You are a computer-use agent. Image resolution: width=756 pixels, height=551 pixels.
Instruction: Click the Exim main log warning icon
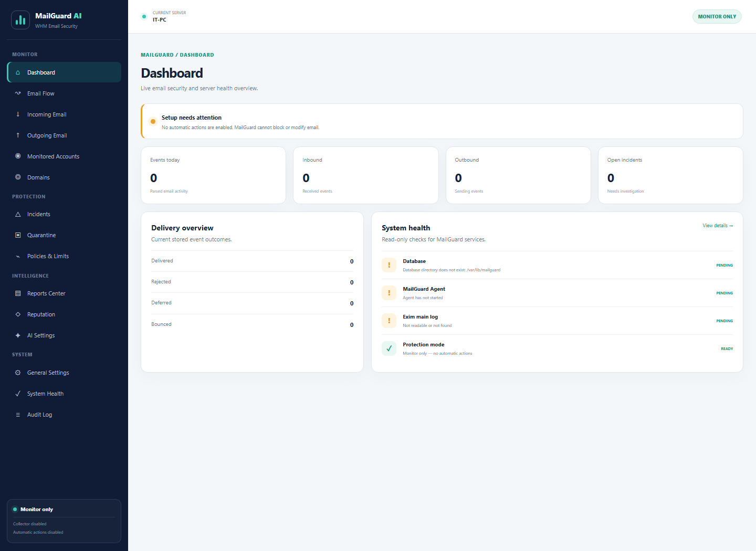pos(389,321)
